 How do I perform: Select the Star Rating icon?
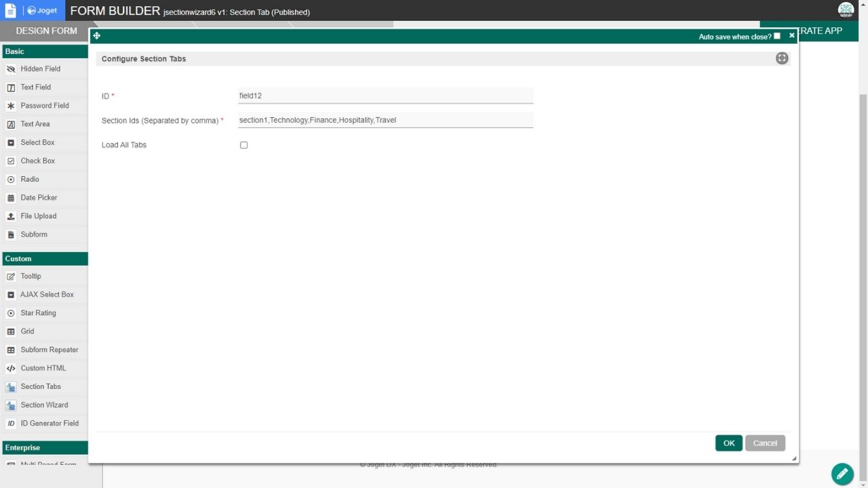11,313
